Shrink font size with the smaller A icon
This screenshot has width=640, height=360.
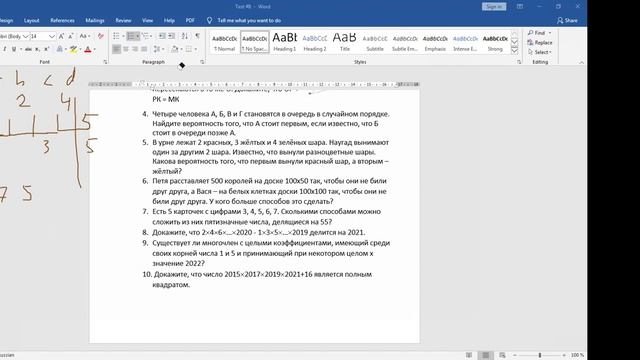tap(71, 36)
